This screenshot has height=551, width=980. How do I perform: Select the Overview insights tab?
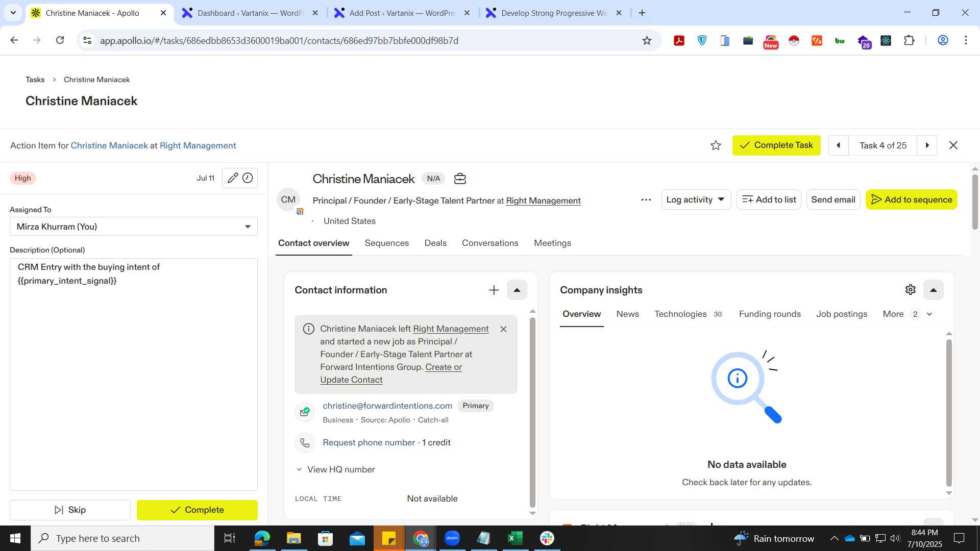click(581, 314)
